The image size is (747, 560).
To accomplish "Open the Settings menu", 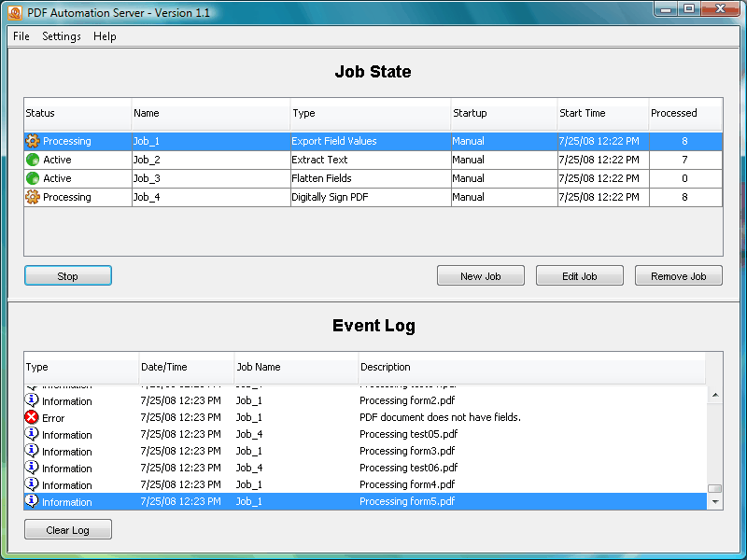I will 62,36.
